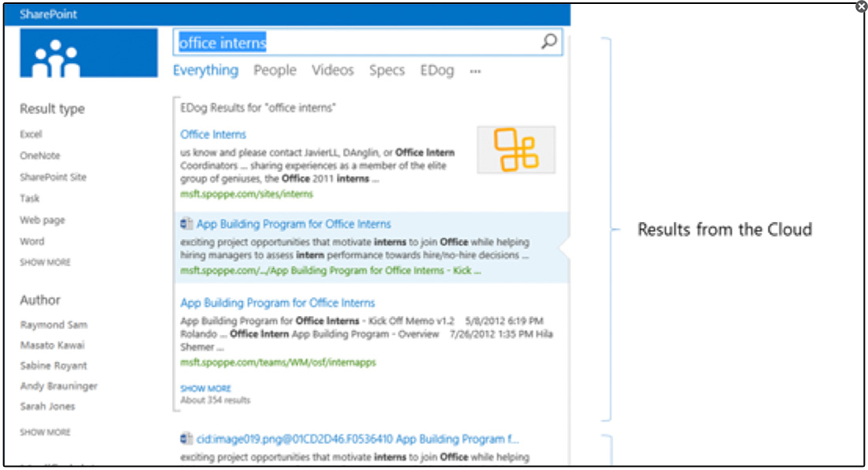
Task: Go to the EDog tab
Action: point(437,70)
